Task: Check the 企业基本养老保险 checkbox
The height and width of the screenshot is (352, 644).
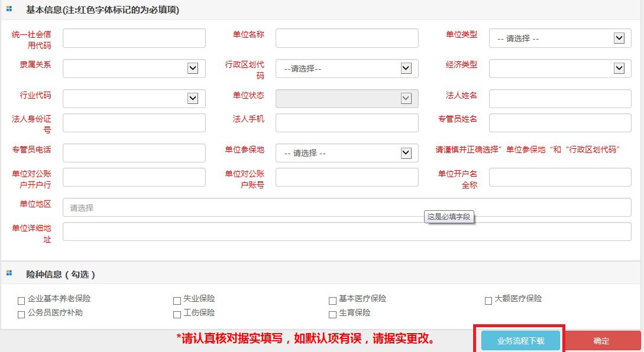Action: coord(22,300)
